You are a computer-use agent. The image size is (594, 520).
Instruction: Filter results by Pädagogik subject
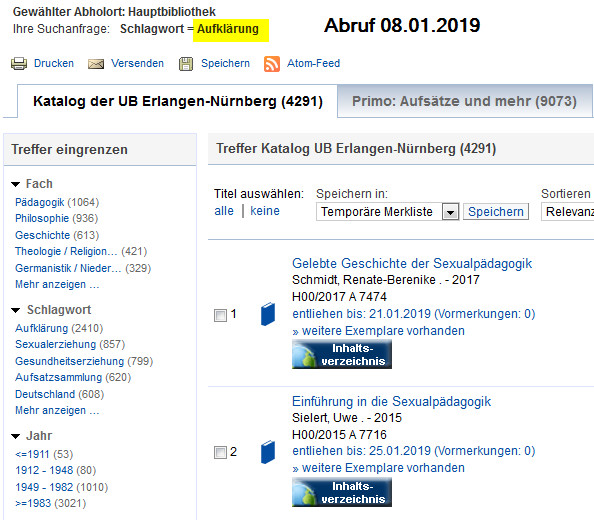tap(39, 202)
